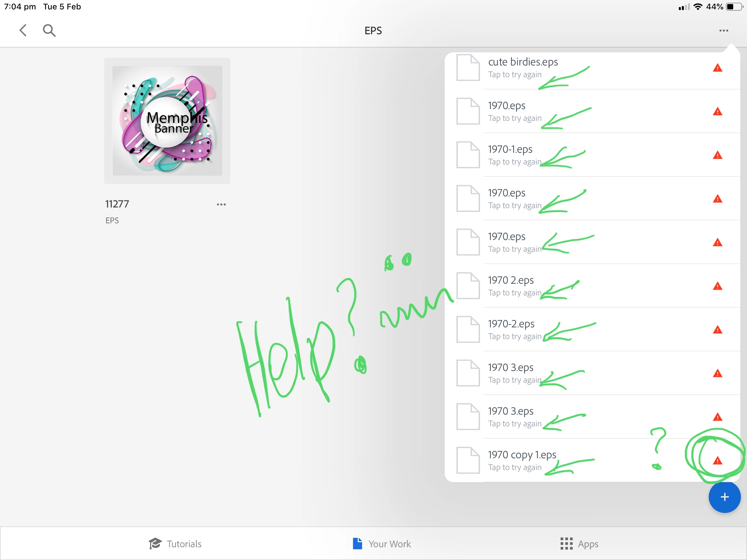Open search with magnifier icon
The image size is (747, 560).
pyautogui.click(x=49, y=30)
